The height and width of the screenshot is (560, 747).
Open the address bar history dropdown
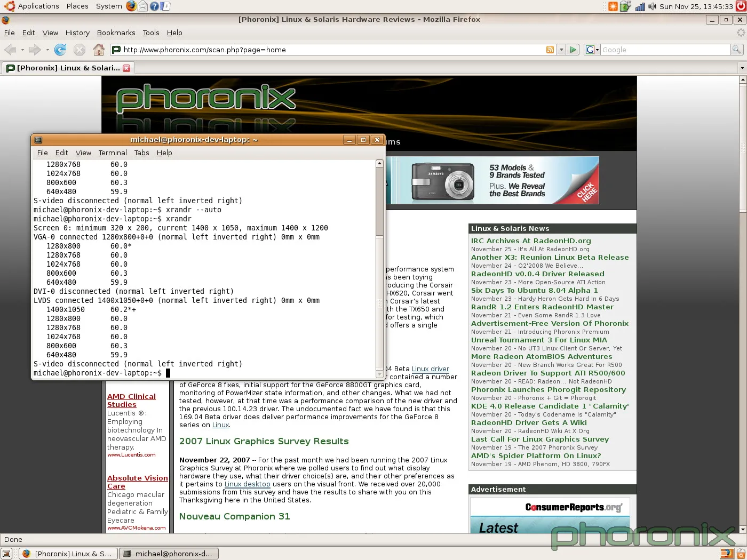point(561,50)
